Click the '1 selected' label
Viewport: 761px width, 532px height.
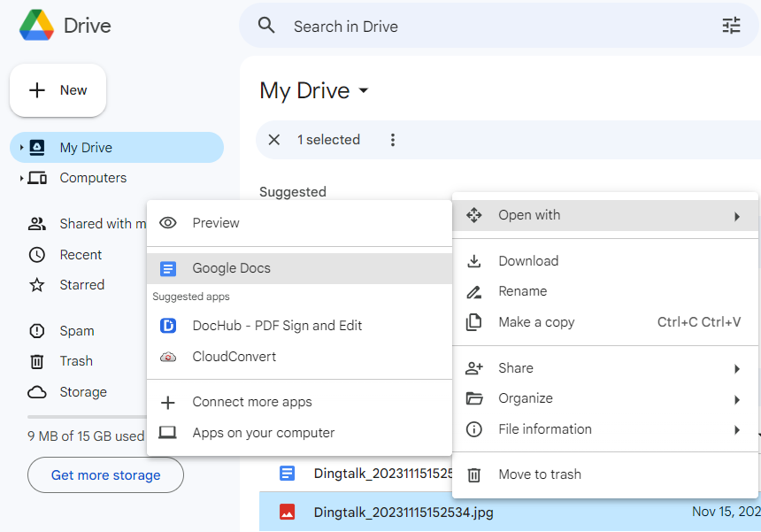tap(328, 140)
